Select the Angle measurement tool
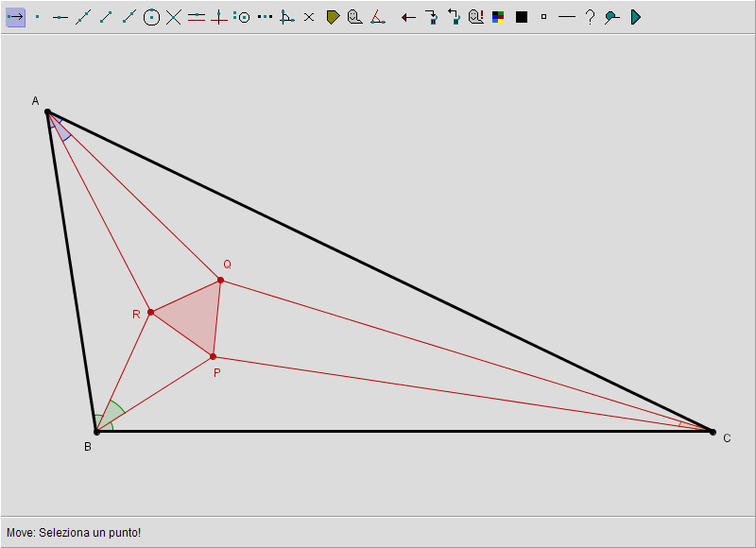This screenshot has height=548, width=756. 287,17
